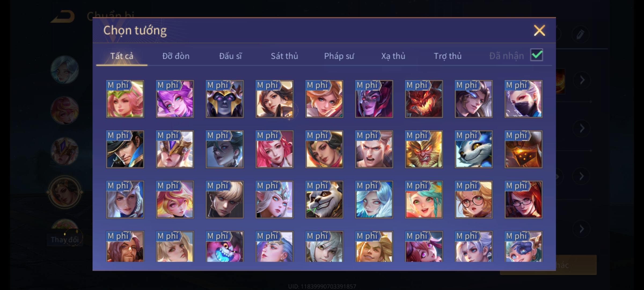The height and width of the screenshot is (290, 644).
Task: Open the Trợ thủ tab
Action: point(448,56)
